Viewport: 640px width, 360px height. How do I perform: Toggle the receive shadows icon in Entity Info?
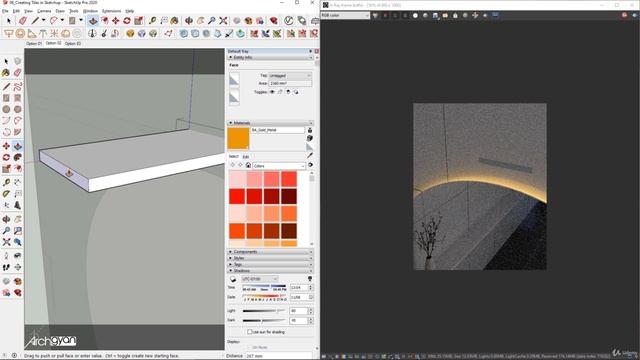288,92
